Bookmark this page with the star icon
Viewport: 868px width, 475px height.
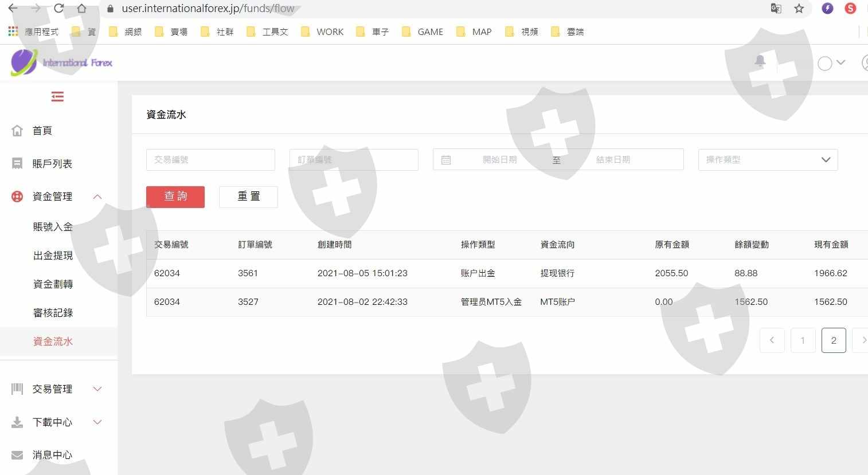click(799, 9)
